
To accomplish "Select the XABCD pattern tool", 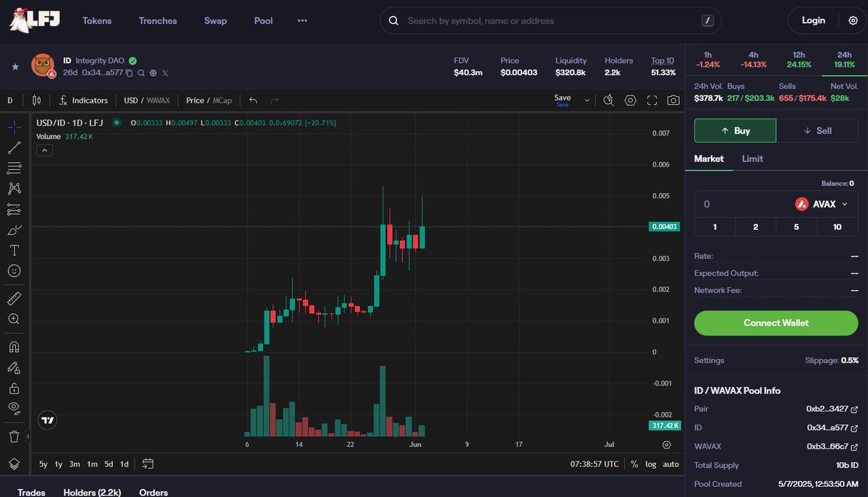I will [x=14, y=189].
